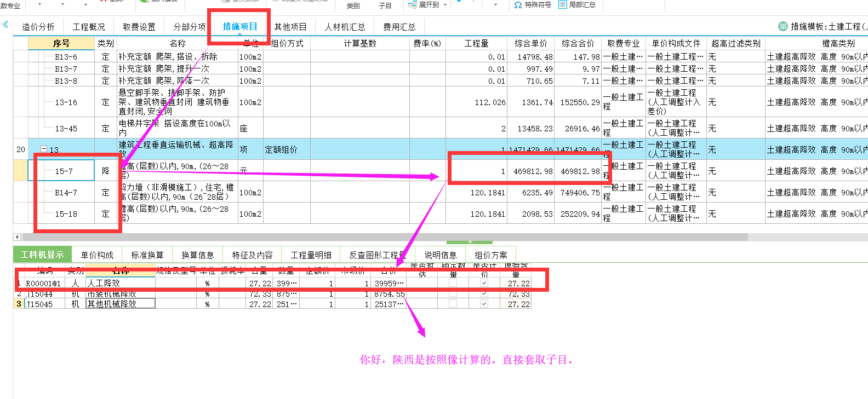Click the 序号 column header
868x399 pixels.
pyautogui.click(x=61, y=43)
